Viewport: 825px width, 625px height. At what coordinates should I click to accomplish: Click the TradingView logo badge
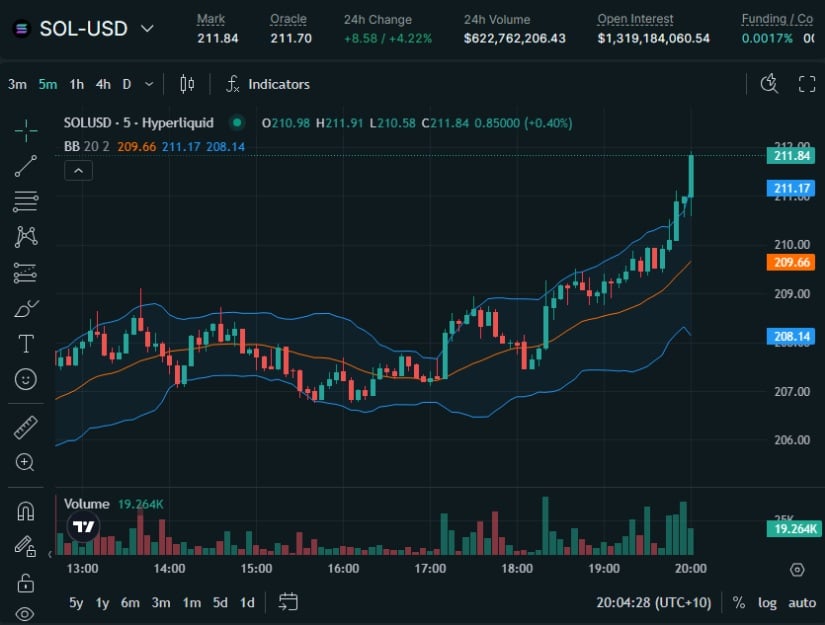tap(84, 526)
